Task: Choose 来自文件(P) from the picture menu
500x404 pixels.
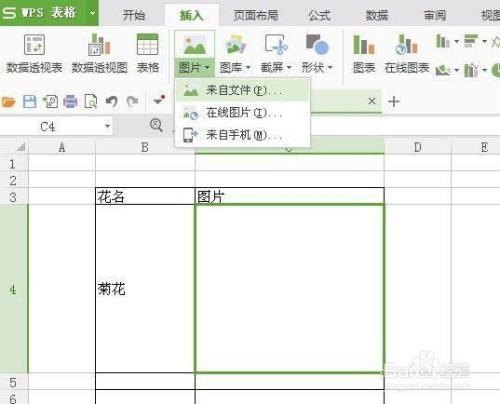Action: click(243, 90)
